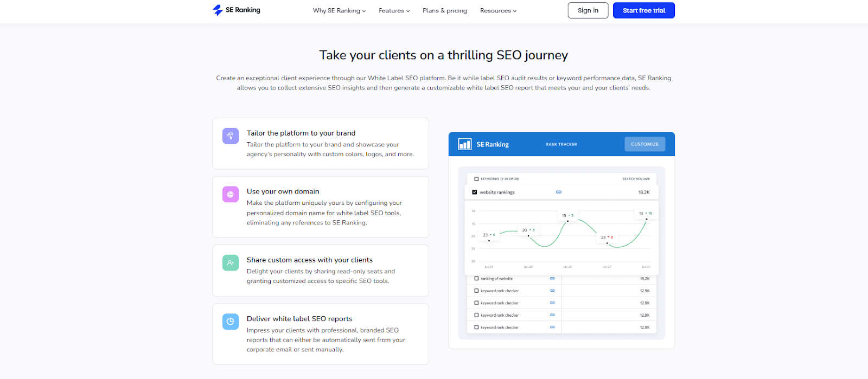Click the website rankings keyword label
Viewport: 868px width, 379px height.
tap(497, 192)
